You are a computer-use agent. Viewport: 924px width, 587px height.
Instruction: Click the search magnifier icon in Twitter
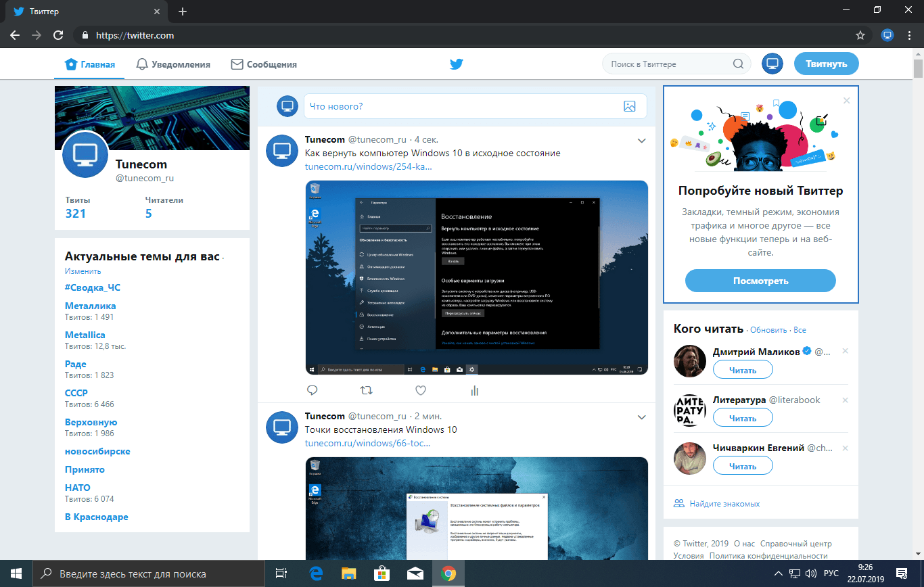(738, 64)
